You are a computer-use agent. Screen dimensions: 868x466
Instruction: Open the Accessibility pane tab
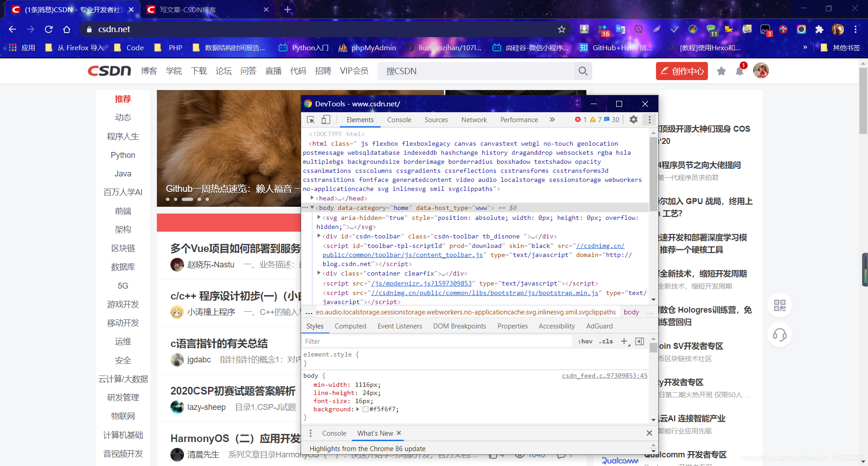[557, 326]
